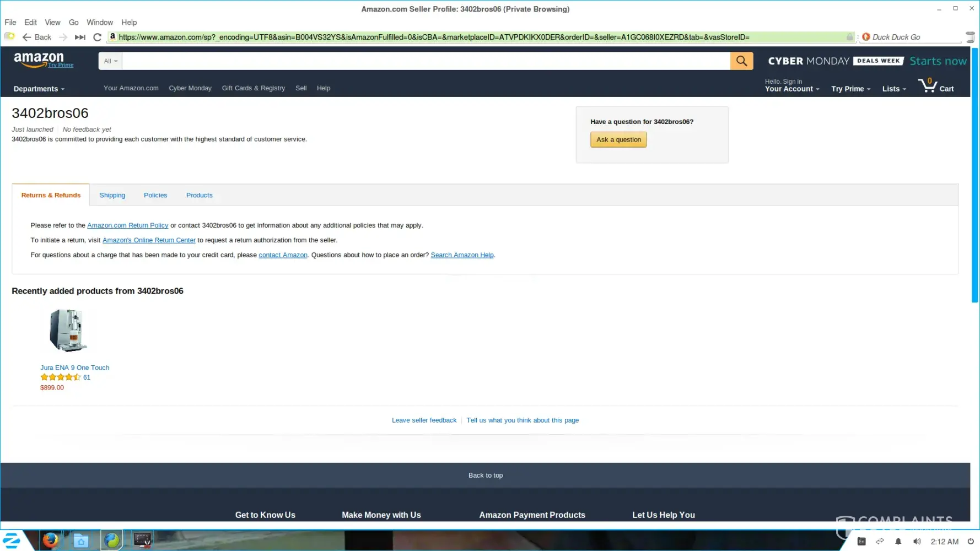Open the Go menu
Image resolution: width=980 pixels, height=551 pixels.
(74, 22)
